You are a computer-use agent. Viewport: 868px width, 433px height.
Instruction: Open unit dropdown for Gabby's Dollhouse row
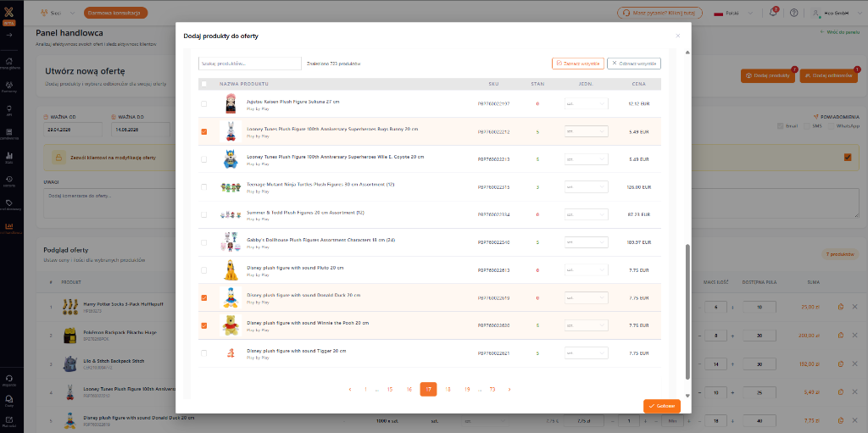tap(587, 242)
